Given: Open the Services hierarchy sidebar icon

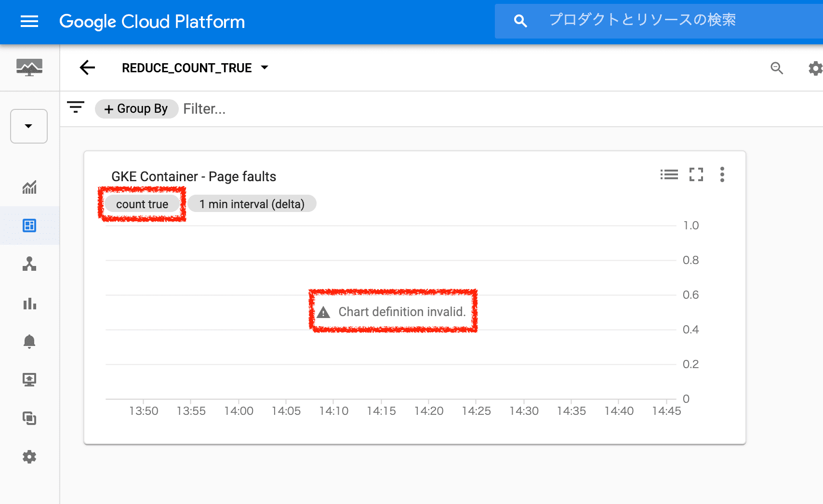Looking at the screenshot, I should (29, 264).
